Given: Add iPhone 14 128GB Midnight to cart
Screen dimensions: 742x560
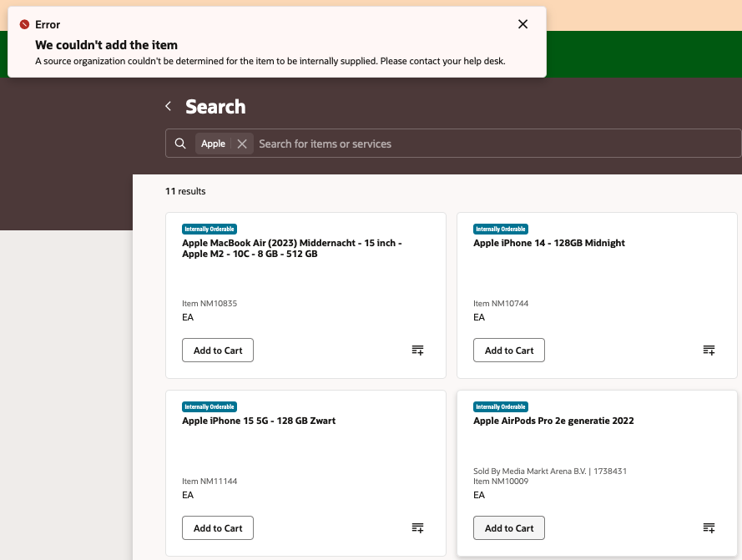Looking at the screenshot, I should (508, 350).
